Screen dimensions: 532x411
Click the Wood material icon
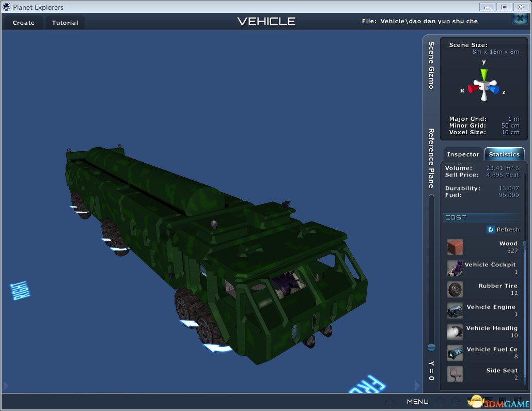pyautogui.click(x=455, y=247)
